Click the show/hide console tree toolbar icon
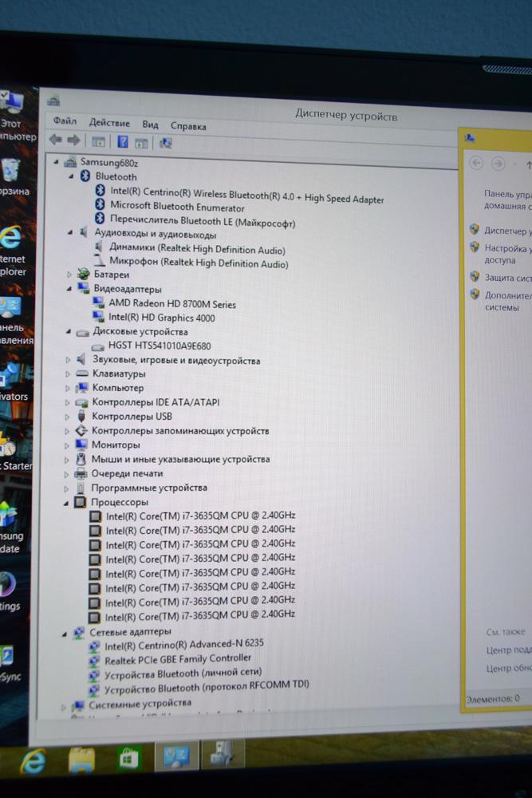 click(99, 142)
